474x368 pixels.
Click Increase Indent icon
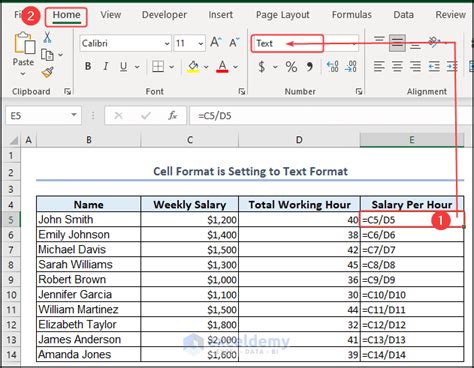tap(452, 66)
